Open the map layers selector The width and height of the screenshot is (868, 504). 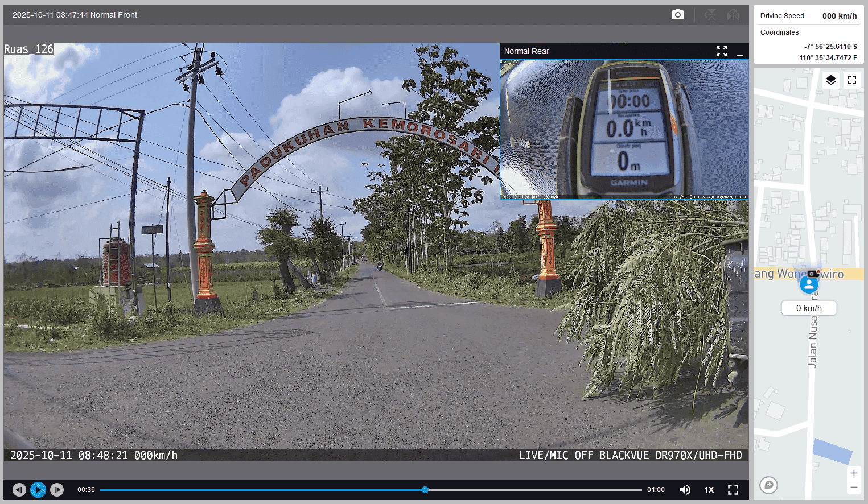point(831,80)
